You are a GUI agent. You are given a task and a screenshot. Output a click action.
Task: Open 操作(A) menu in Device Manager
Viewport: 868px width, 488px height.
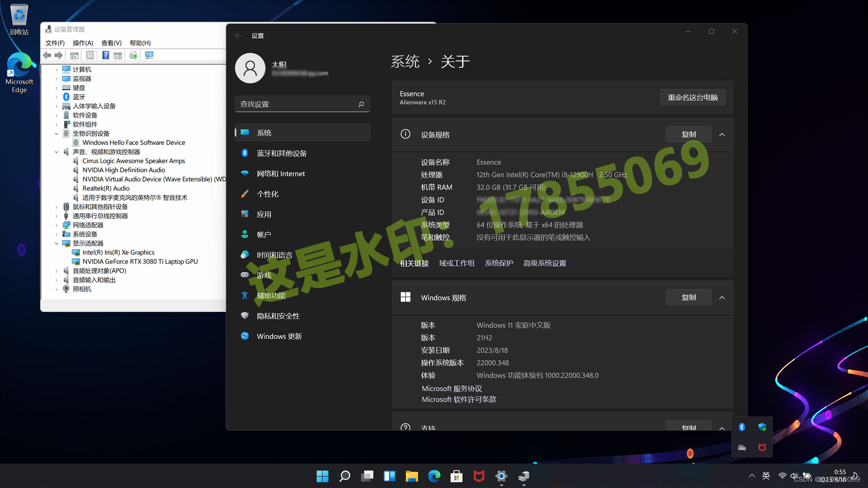(x=83, y=43)
